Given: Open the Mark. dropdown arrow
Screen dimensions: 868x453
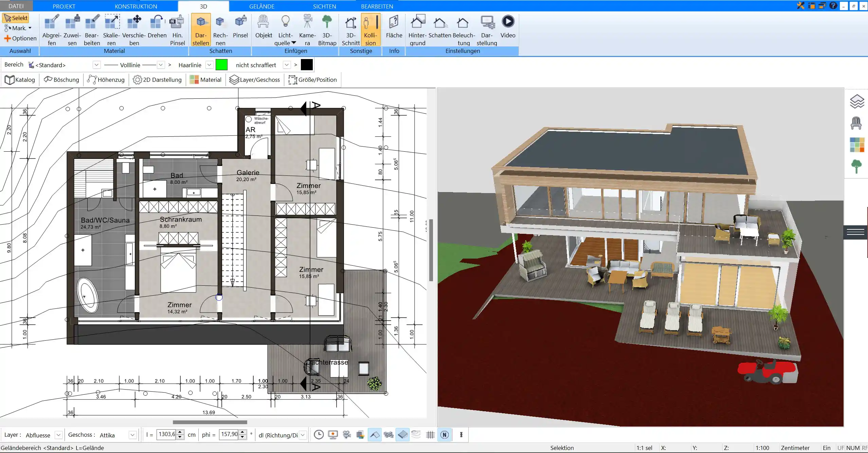Looking at the screenshot, I should pyautogui.click(x=30, y=28).
